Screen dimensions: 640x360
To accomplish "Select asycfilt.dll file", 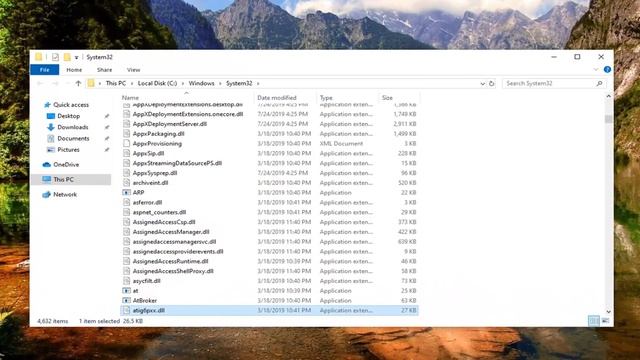I will (146, 281).
